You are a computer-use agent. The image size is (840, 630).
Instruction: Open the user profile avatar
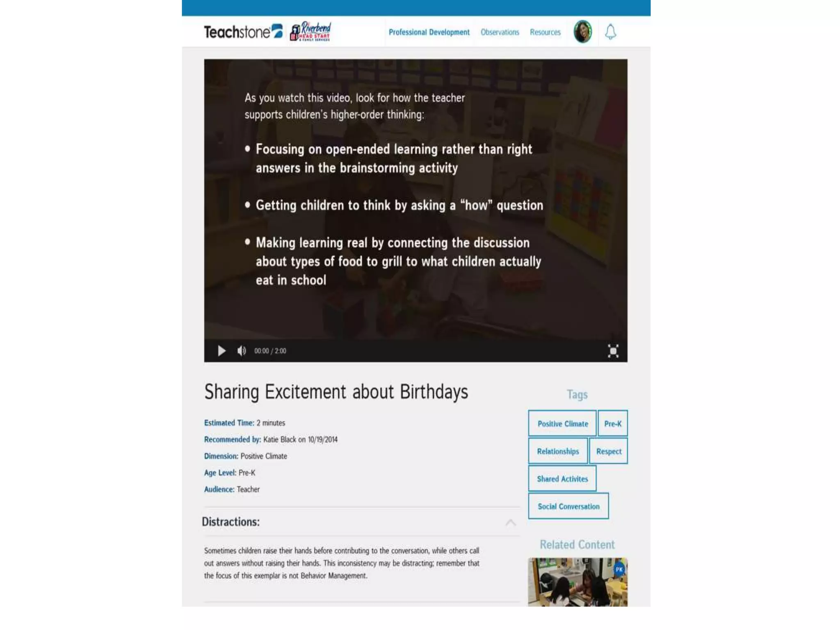(582, 32)
